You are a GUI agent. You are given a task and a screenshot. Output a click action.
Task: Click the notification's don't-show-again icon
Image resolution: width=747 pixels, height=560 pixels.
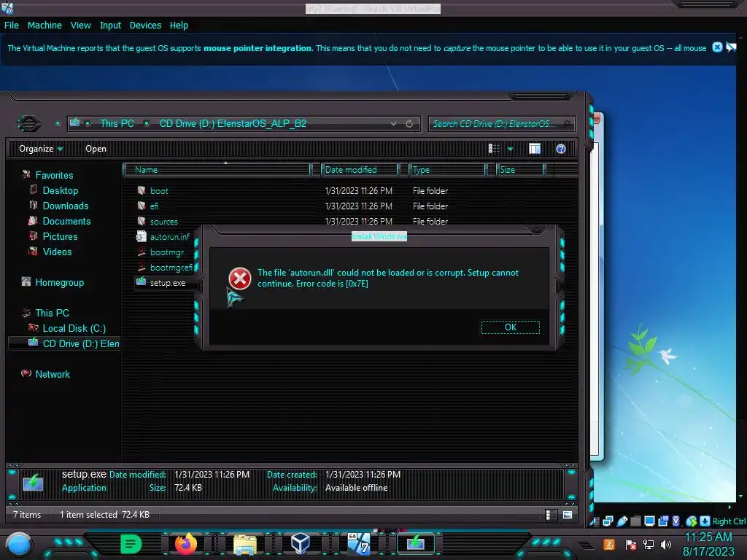click(x=731, y=47)
